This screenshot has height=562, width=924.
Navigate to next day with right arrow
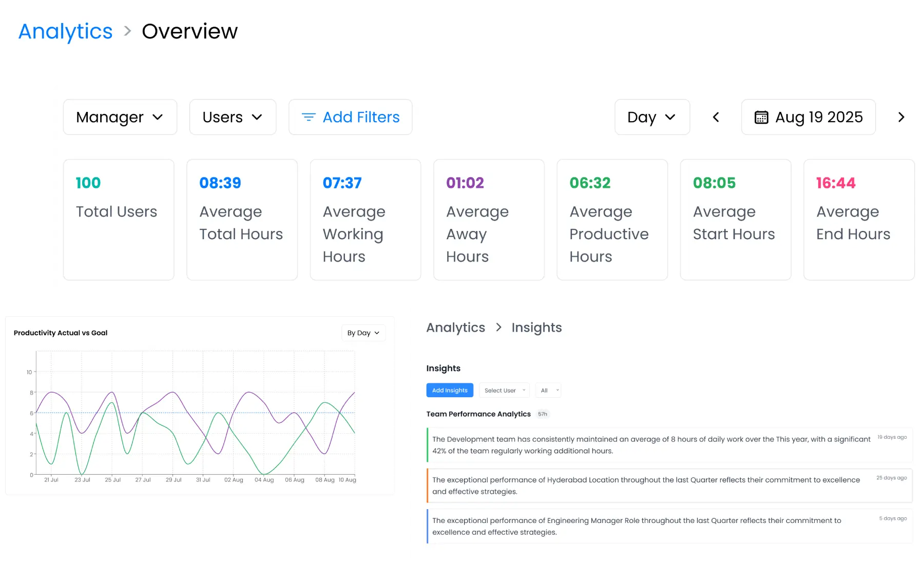point(901,117)
